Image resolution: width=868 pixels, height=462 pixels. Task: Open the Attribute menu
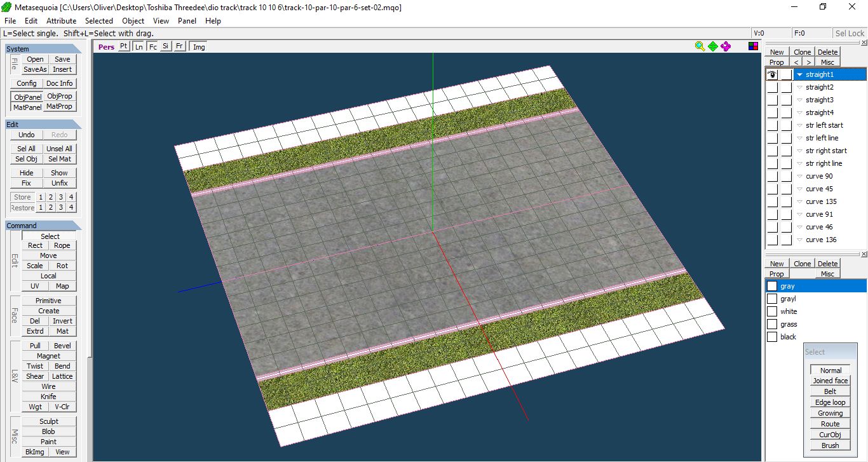pyautogui.click(x=61, y=21)
